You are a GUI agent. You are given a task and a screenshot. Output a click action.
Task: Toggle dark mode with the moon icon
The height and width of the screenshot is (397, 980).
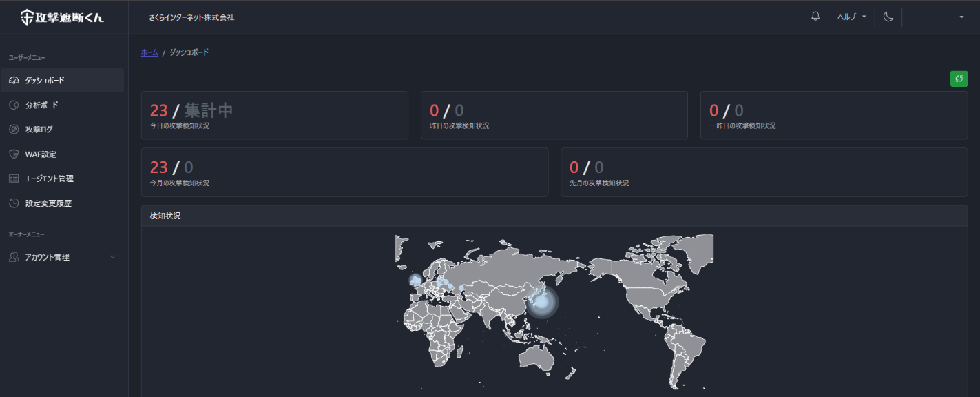888,17
